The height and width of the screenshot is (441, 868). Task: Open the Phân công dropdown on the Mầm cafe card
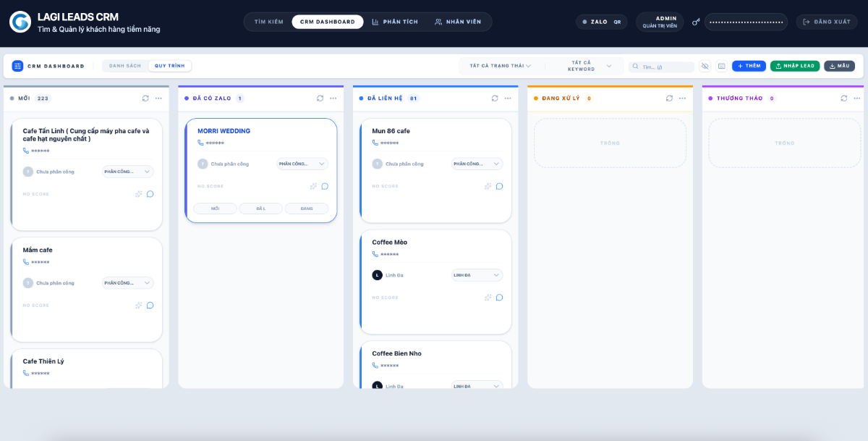[127, 283]
